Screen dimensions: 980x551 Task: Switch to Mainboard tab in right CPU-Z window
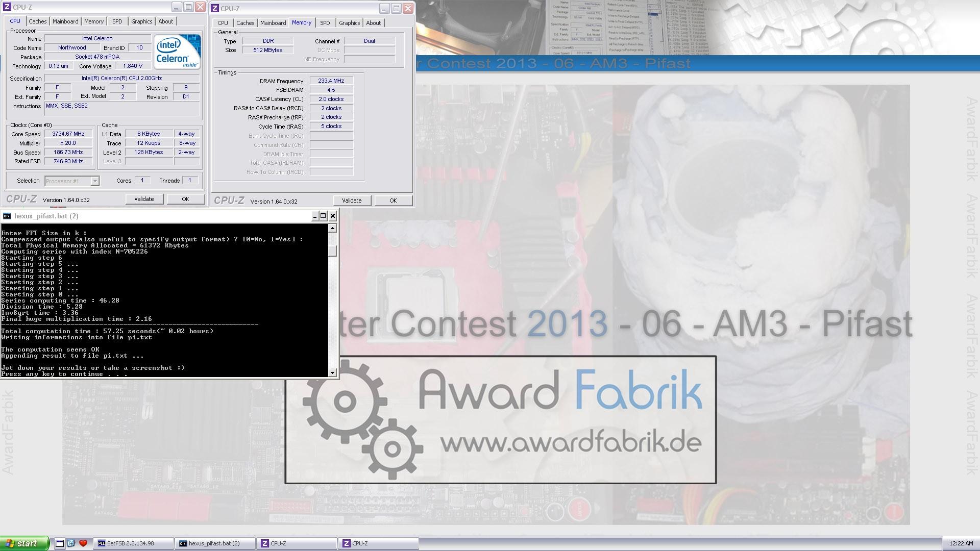click(273, 23)
